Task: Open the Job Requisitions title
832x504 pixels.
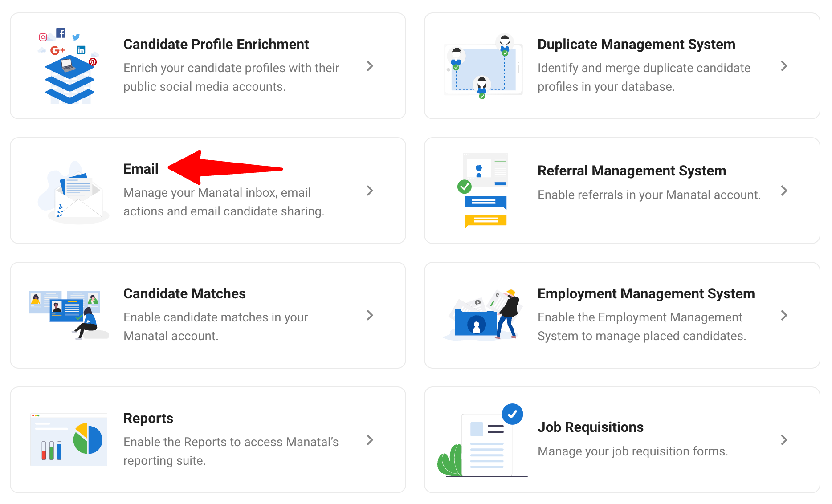Action: coord(590,427)
